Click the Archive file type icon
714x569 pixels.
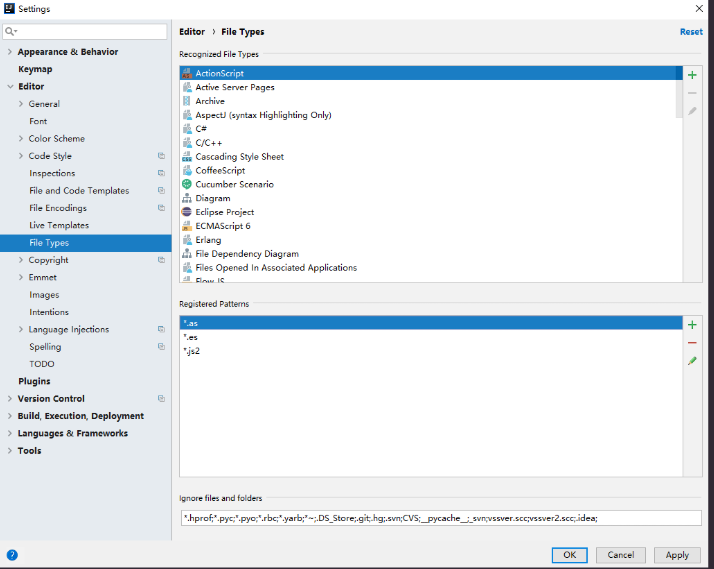tap(187, 101)
